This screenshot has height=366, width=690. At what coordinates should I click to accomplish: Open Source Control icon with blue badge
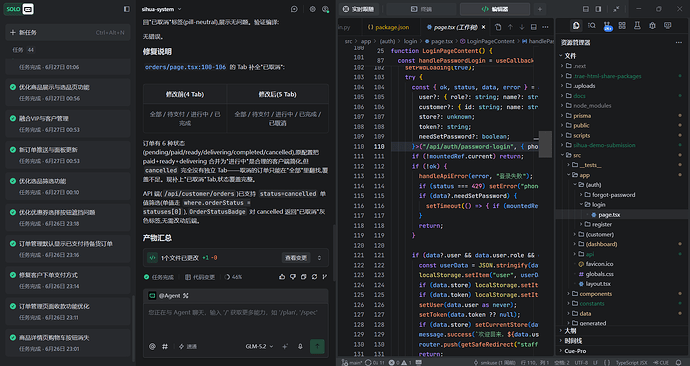608,26
